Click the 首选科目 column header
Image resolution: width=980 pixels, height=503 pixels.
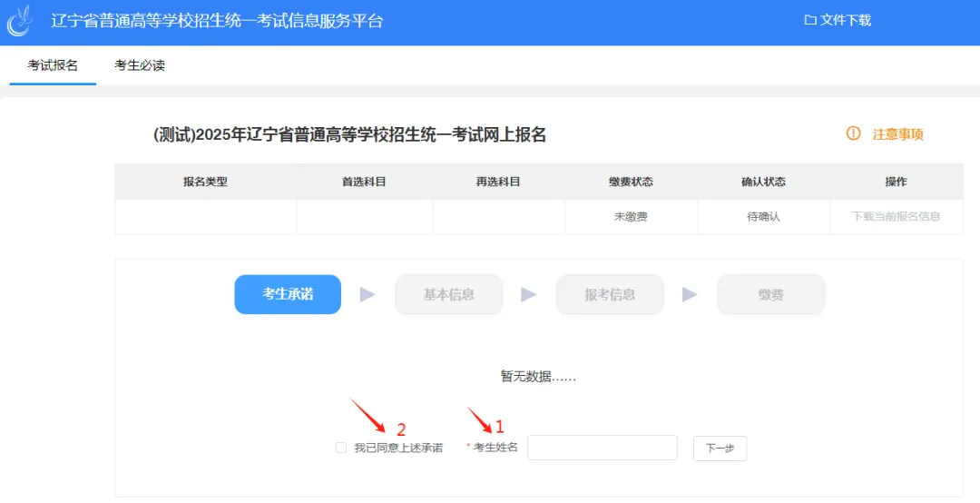pos(364,182)
